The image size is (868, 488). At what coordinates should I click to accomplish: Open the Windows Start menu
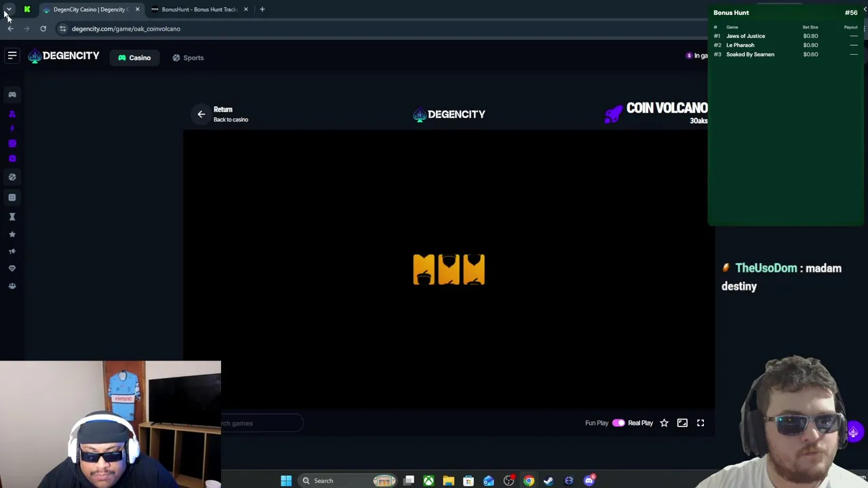click(x=286, y=481)
